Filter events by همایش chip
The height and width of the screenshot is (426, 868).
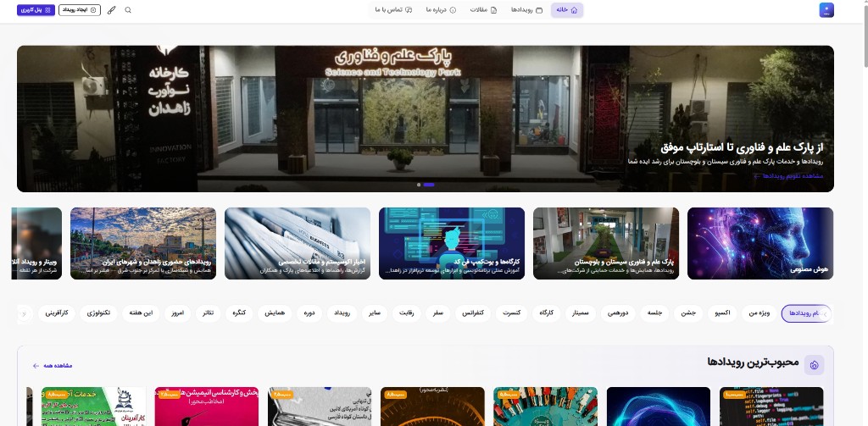coord(275,313)
